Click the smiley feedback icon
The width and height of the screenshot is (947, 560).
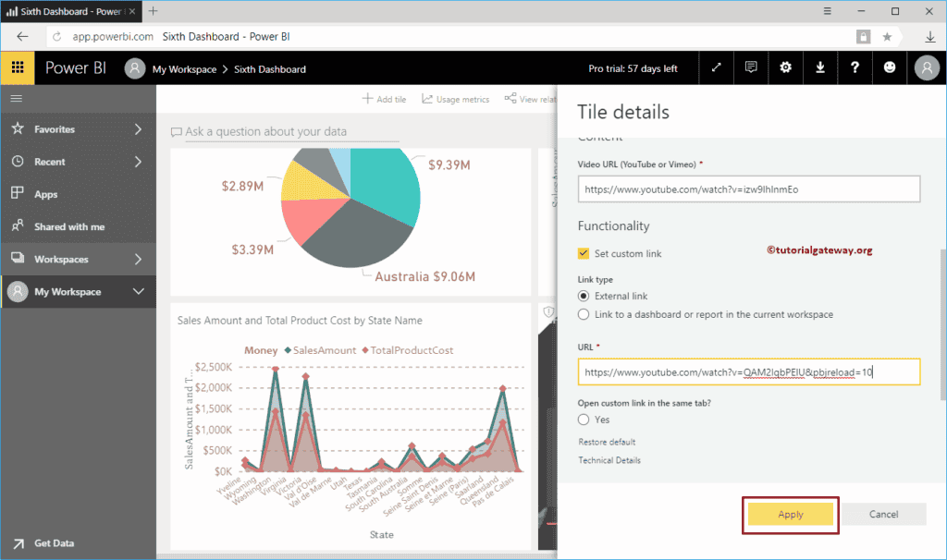888,68
